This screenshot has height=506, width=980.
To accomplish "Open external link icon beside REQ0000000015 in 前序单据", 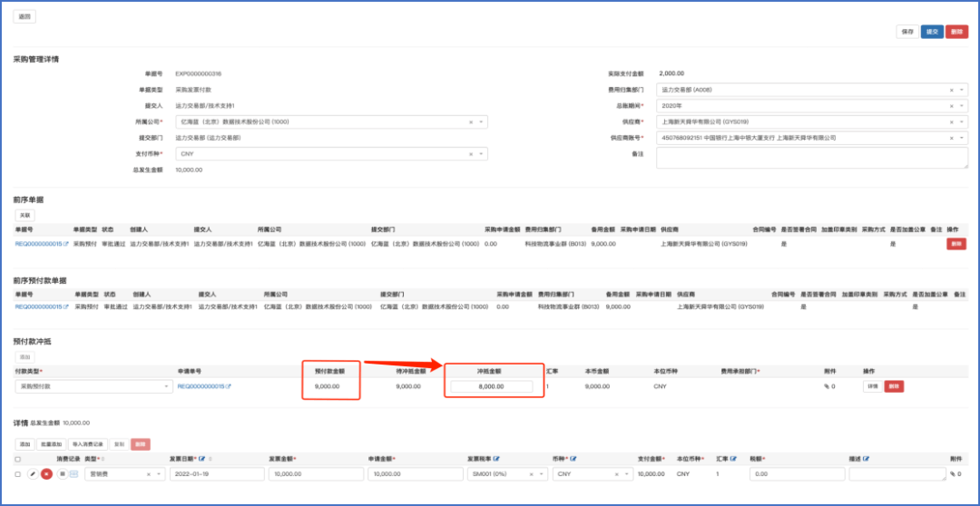I will pos(65,244).
